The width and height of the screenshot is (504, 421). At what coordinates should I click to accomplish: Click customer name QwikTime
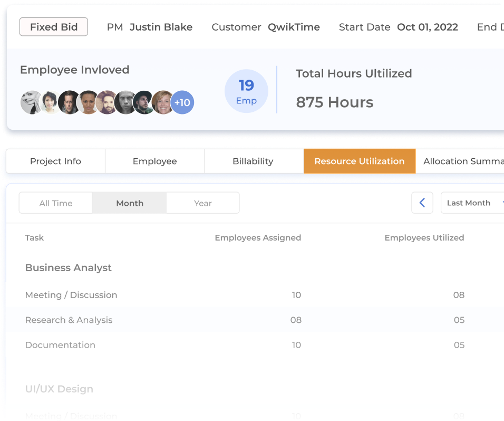pos(294,27)
